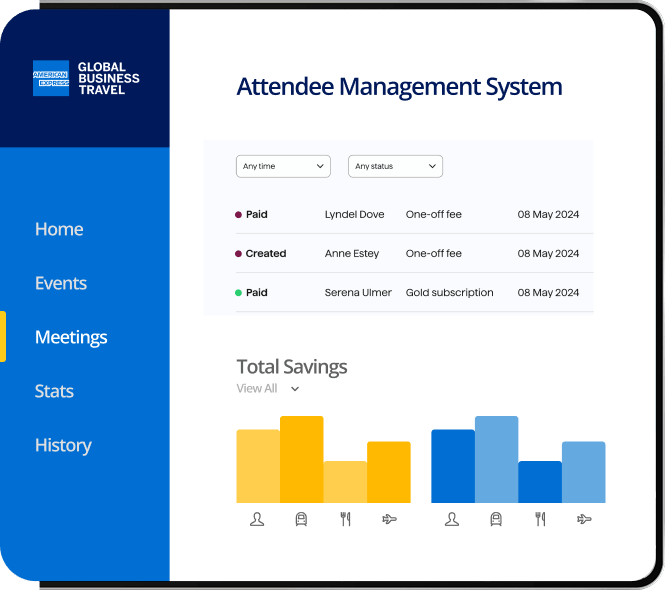The image size is (665, 590).
Task: Select Meetings in sidebar
Action: pos(71,337)
